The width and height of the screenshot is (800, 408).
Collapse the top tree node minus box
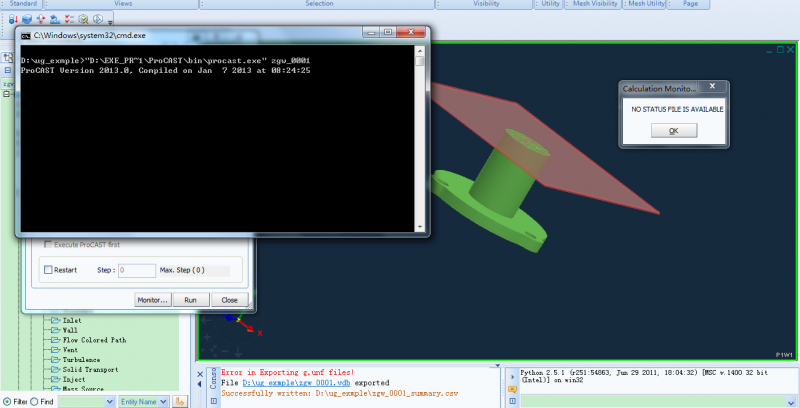coord(6,94)
